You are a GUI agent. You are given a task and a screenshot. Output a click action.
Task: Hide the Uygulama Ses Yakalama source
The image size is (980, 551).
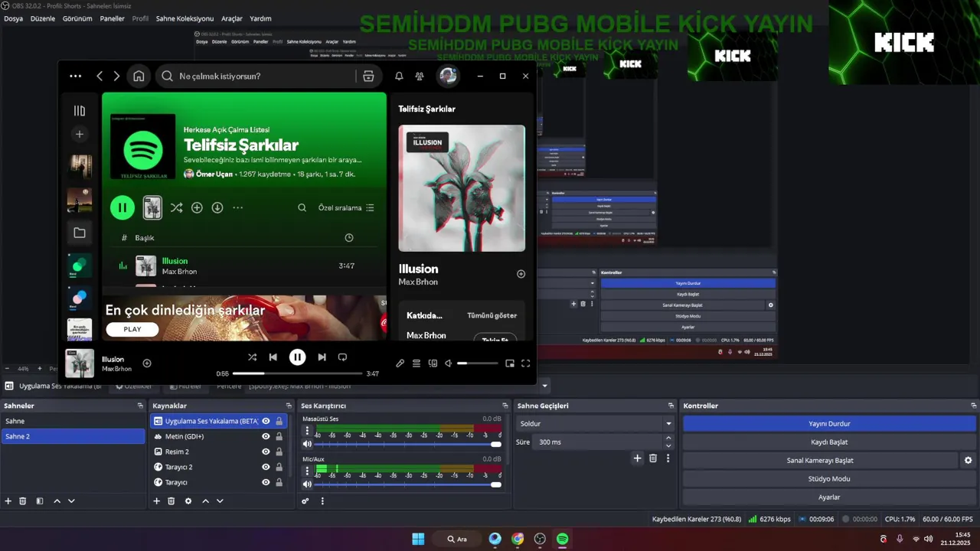[266, 421]
